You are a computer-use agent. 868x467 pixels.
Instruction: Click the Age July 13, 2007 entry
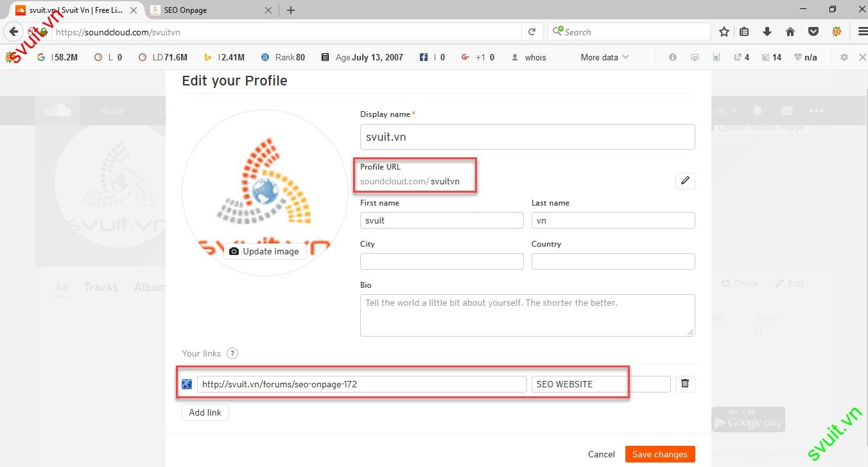click(362, 57)
